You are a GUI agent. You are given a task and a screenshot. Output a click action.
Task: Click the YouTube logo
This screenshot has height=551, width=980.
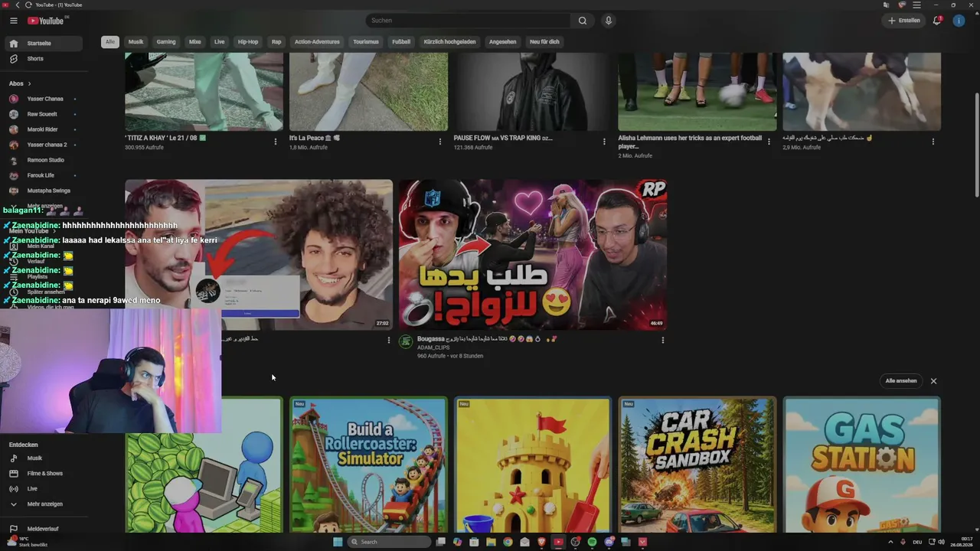pyautogui.click(x=46, y=21)
